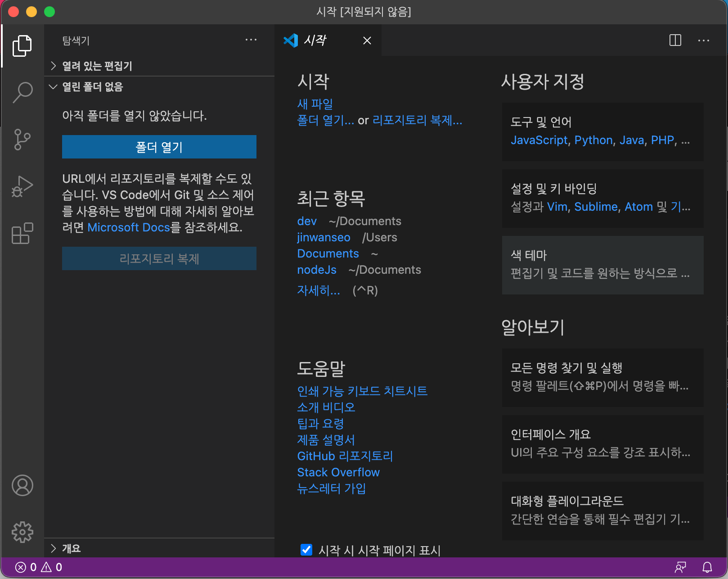Toggle 시작 시 시작 페이지 표시 checkbox
Image resolution: width=728 pixels, height=579 pixels.
(306, 550)
